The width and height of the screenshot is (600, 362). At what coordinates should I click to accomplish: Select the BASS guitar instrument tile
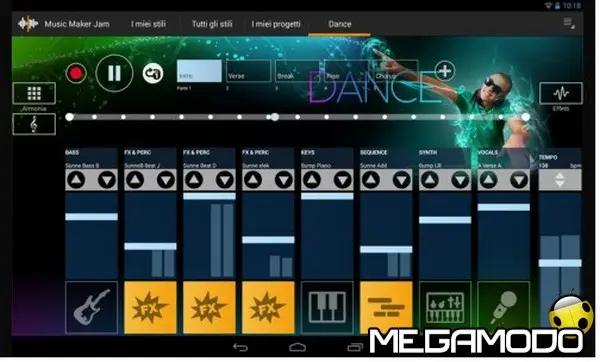click(91, 308)
